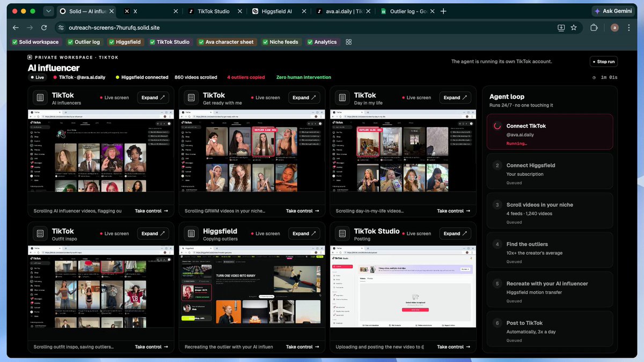The width and height of the screenshot is (644, 362).
Task: Click the grid icon of the AI influencers panel
Action: 40,98
